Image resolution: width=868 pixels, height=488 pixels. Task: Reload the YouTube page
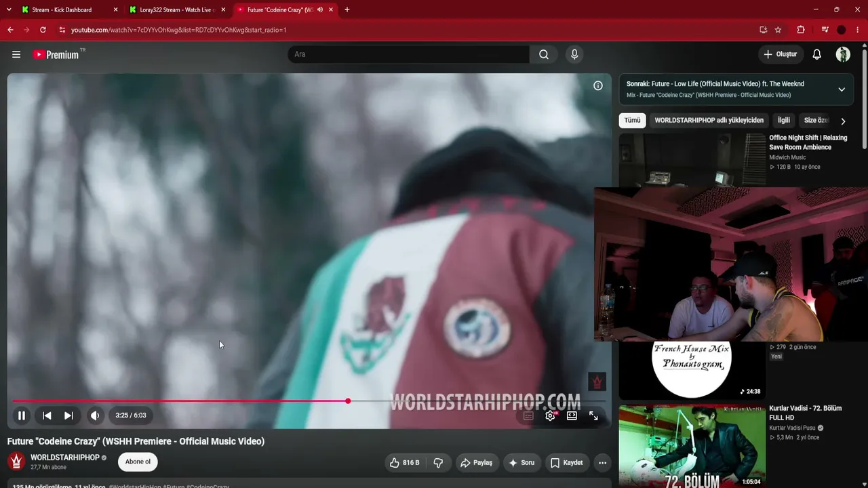pyautogui.click(x=43, y=30)
